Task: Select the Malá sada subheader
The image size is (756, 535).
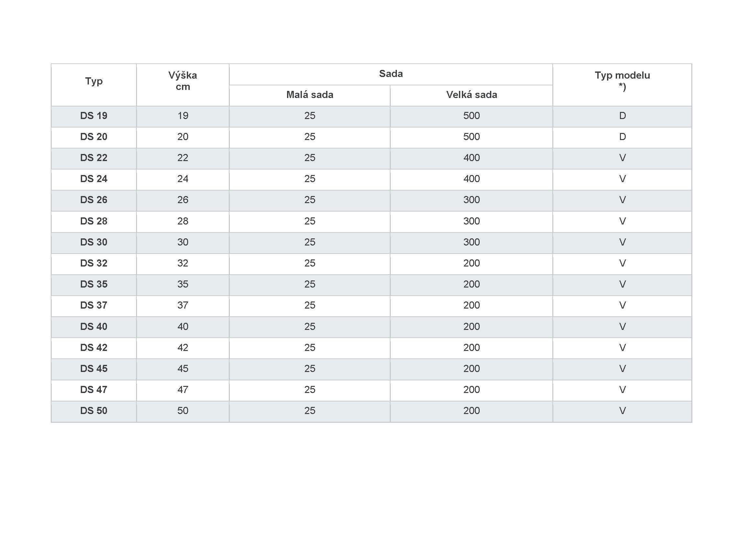Action: [x=310, y=95]
